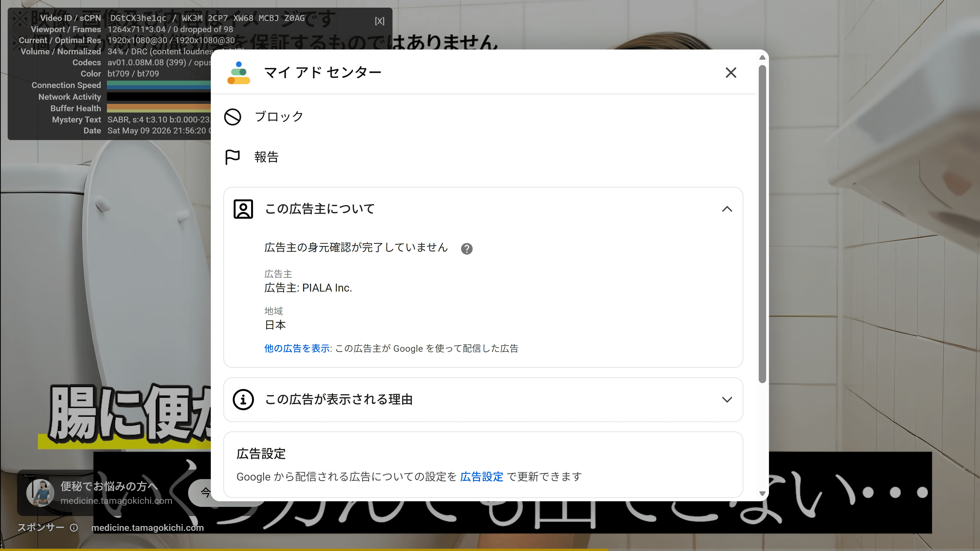Click the My Ad Center colorful logo

(239, 73)
